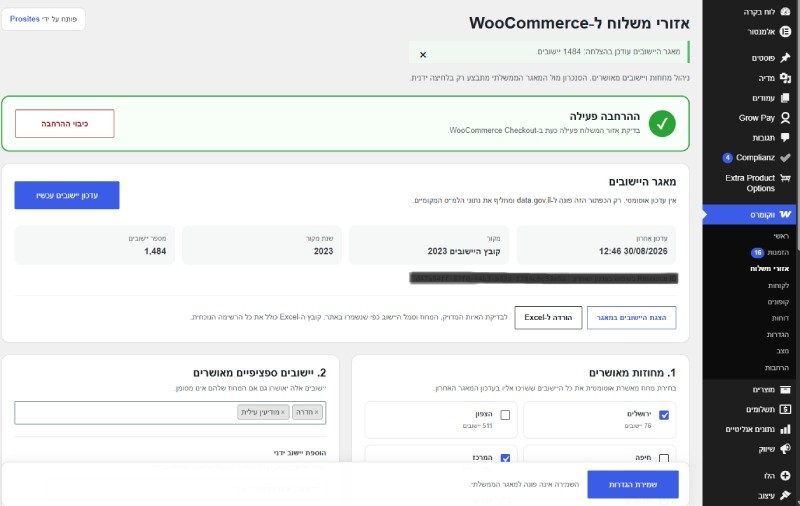The image size is (800, 506).
Task: Open לקוחות customers submenu item
Action: tap(779, 286)
